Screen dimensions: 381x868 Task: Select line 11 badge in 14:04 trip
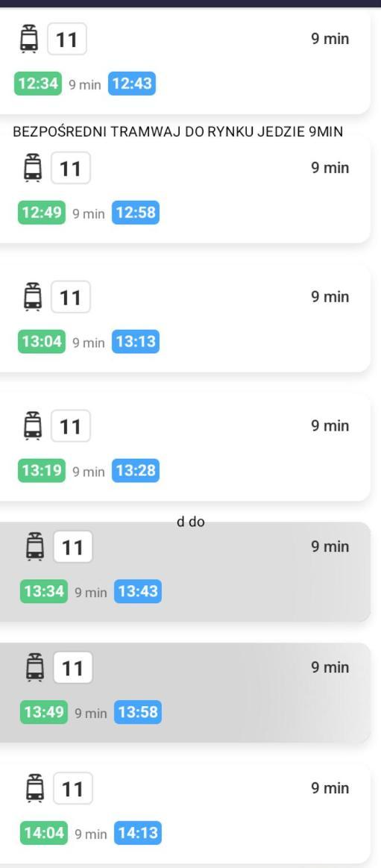click(x=73, y=788)
